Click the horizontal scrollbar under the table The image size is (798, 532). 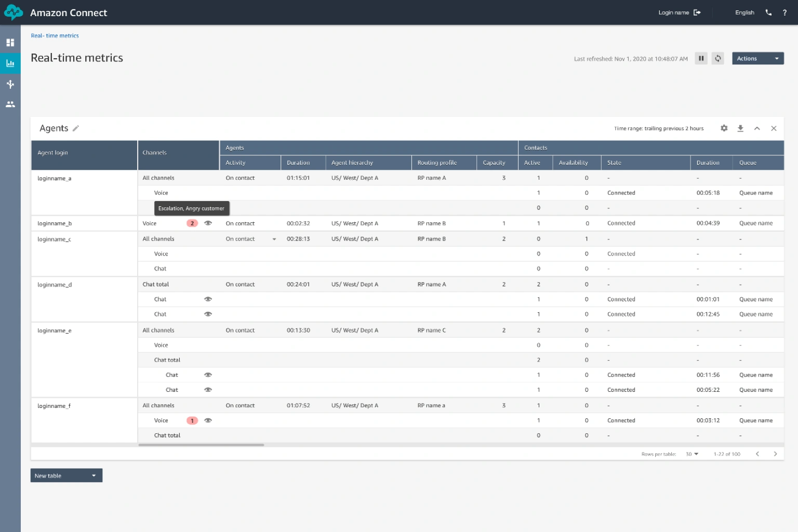[201, 445]
